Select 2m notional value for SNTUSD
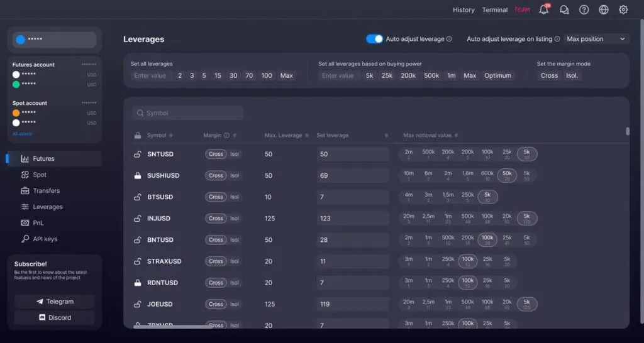Screen dimensions: 644x343 click(409, 155)
